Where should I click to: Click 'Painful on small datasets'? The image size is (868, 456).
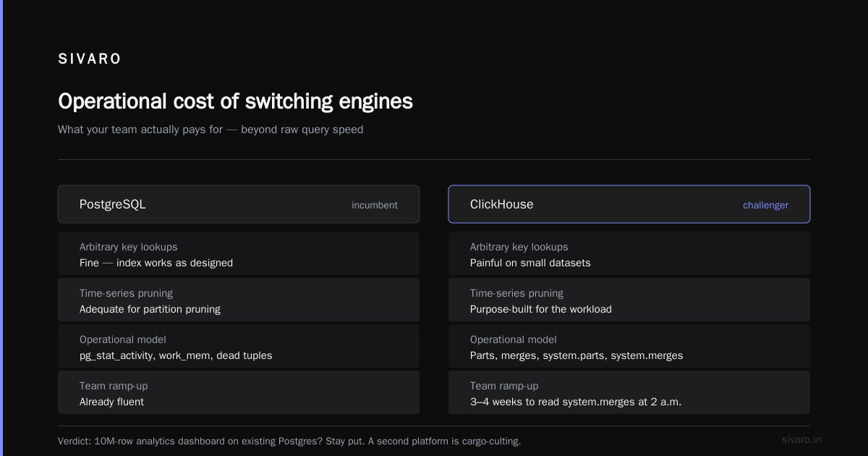pyautogui.click(x=530, y=263)
